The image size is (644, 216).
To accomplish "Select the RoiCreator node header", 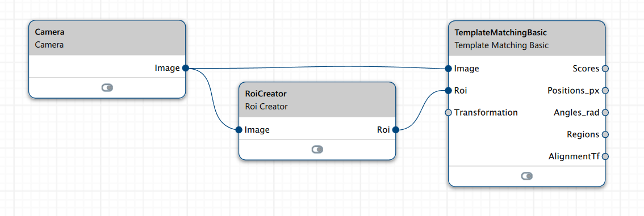I will (x=317, y=100).
